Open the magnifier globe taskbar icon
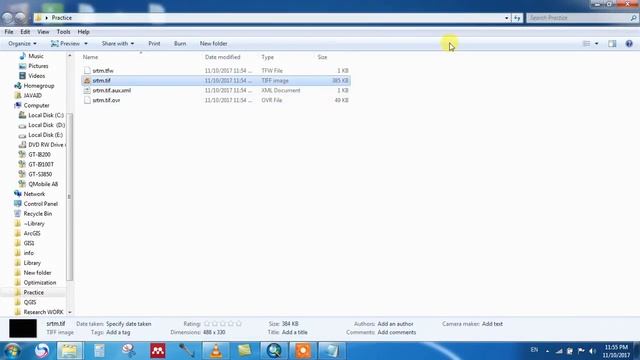 coord(274,351)
